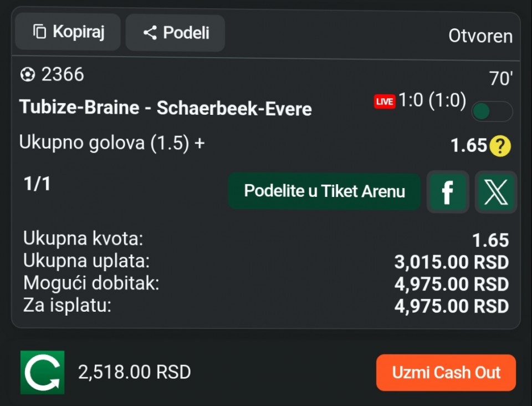This screenshot has height=406, width=532.
Task: Click the 2,518.00 RSD cash out amount
Action: click(x=135, y=372)
